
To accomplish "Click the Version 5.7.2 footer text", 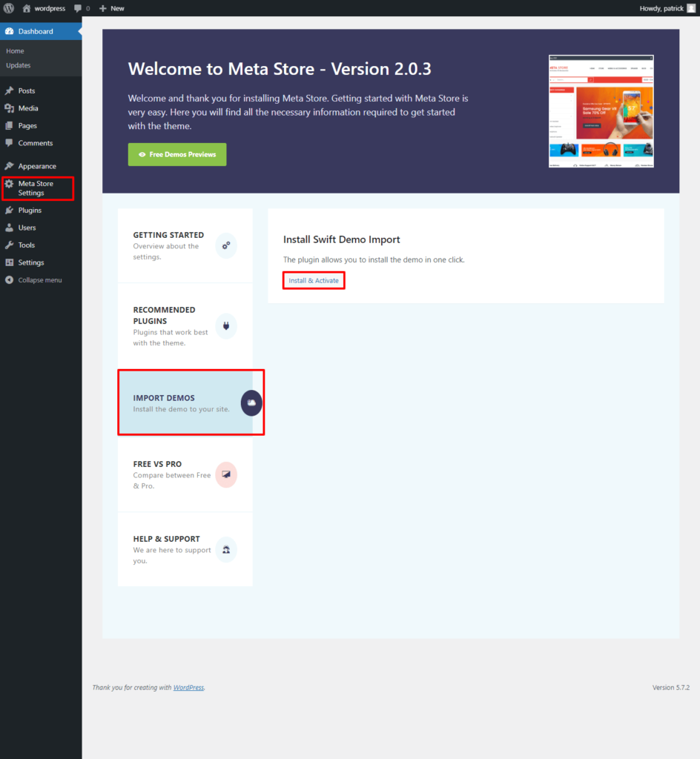I will [x=670, y=687].
